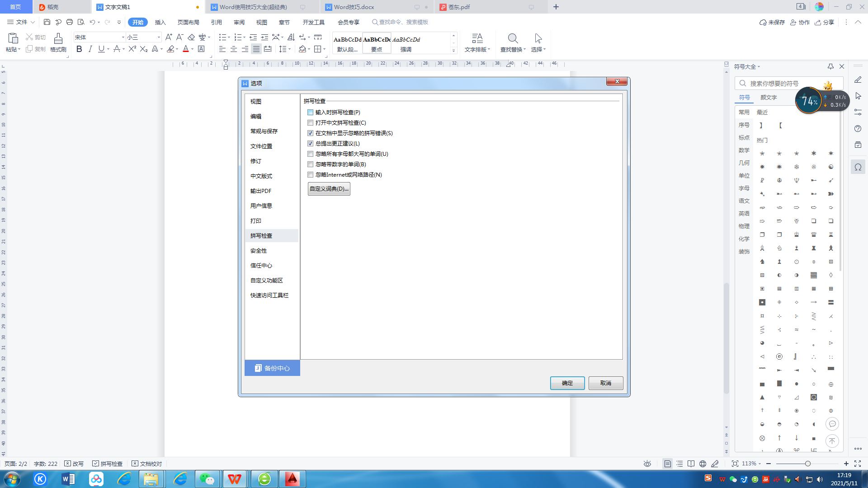
Task: Uncheck show ignored spelling errors in document
Action: (310, 133)
